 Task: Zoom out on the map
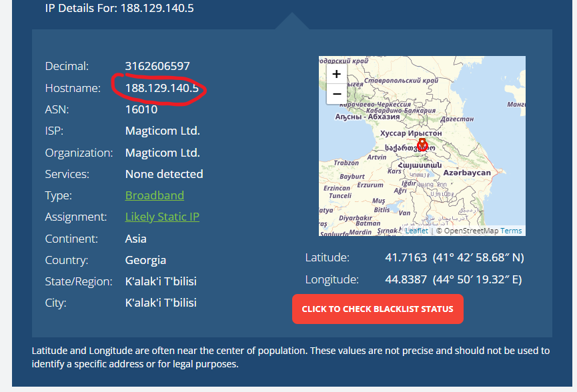[x=337, y=94]
